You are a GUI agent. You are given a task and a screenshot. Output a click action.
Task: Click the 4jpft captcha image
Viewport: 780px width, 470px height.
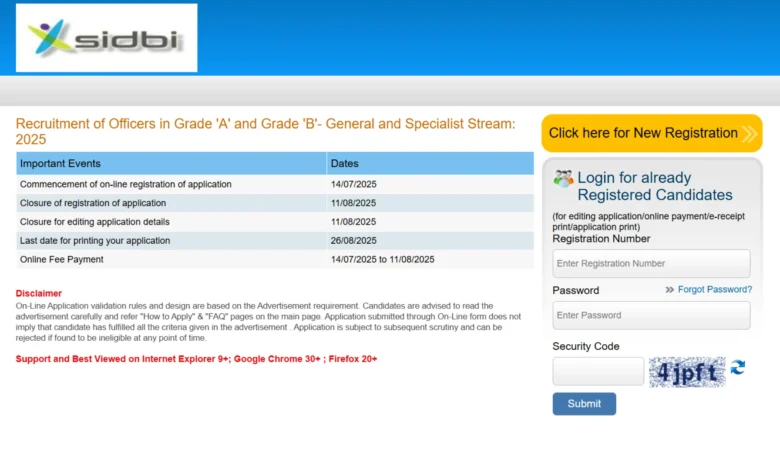(x=687, y=372)
